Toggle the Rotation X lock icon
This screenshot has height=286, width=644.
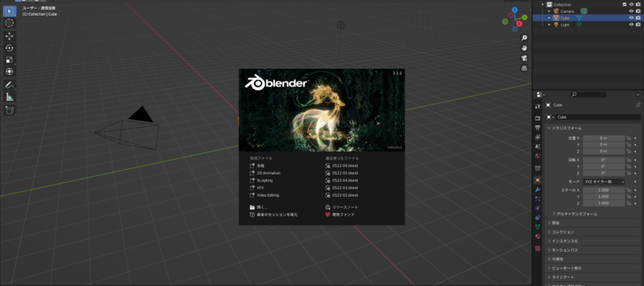tap(628, 160)
